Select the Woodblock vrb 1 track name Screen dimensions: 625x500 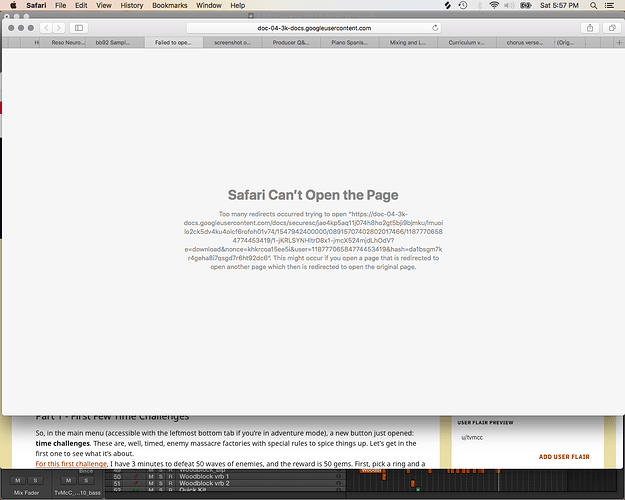204,476
